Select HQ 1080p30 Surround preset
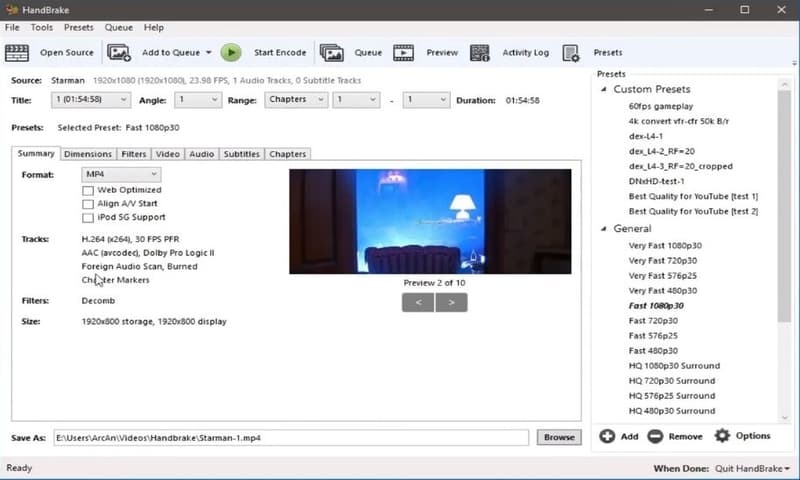 click(x=674, y=366)
